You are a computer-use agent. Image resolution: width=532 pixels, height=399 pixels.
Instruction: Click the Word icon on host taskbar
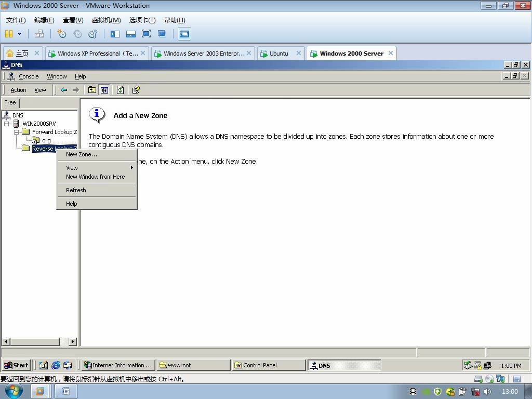(66, 392)
